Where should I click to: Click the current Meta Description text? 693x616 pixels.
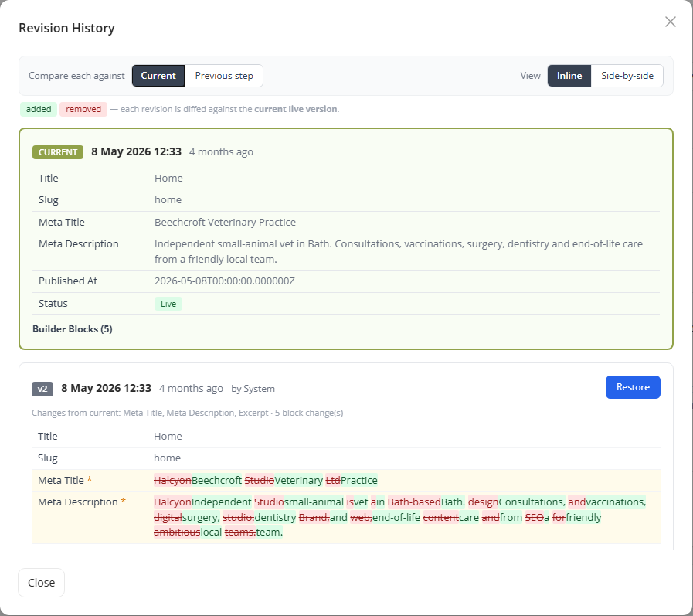tap(398, 251)
